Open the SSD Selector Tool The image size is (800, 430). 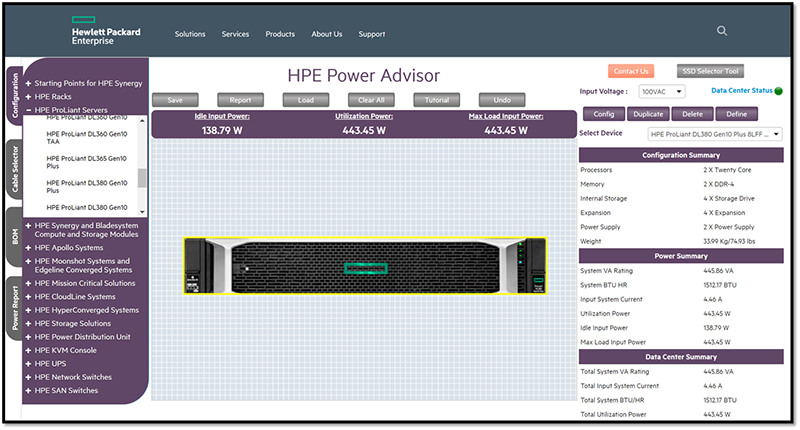pos(710,71)
